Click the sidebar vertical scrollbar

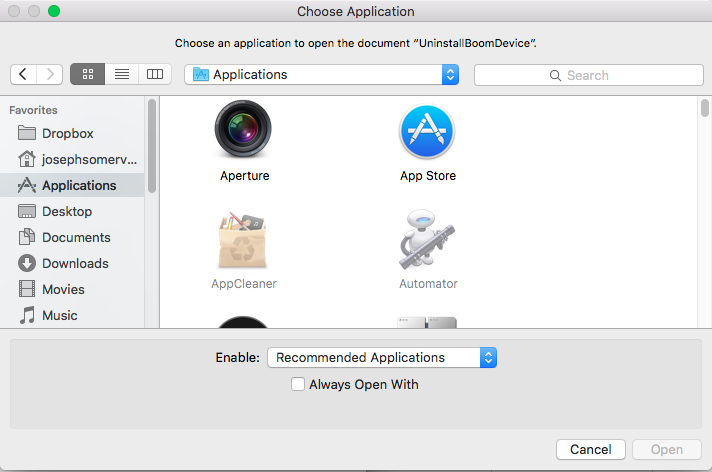(x=152, y=145)
